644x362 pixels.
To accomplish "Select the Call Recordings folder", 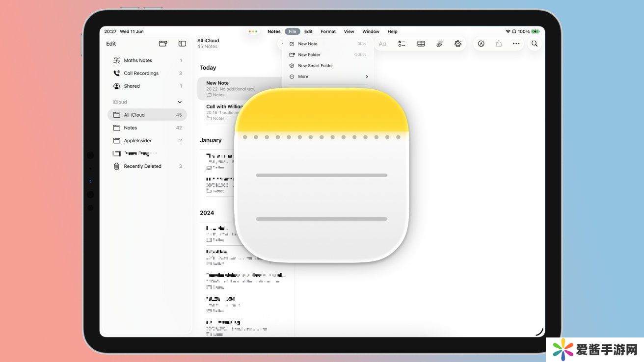I will coord(141,73).
